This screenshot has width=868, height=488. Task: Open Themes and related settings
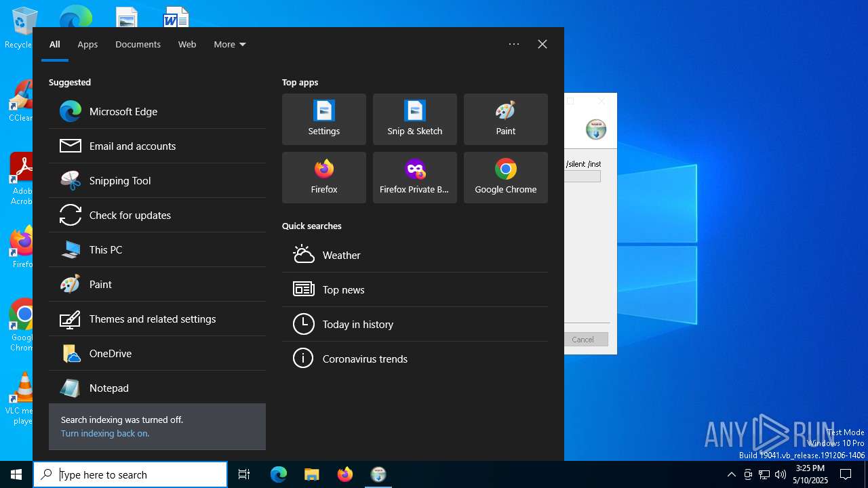[157, 319]
